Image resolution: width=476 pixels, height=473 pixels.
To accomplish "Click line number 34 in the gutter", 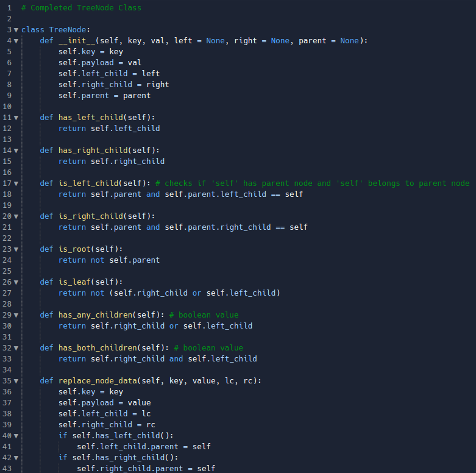I will [x=7, y=370].
